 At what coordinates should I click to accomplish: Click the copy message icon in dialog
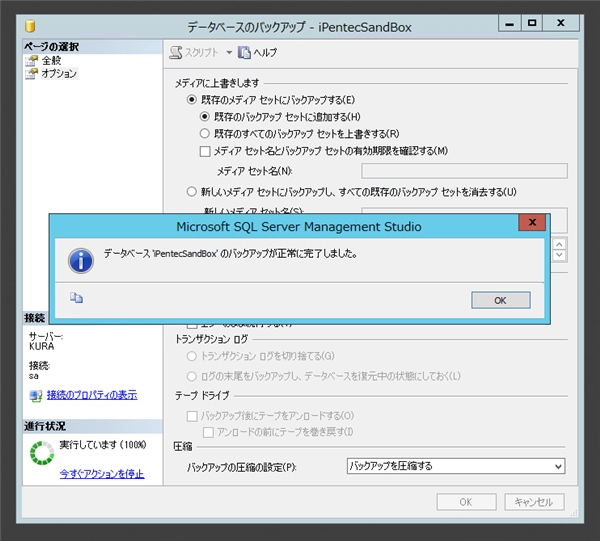click(x=76, y=297)
